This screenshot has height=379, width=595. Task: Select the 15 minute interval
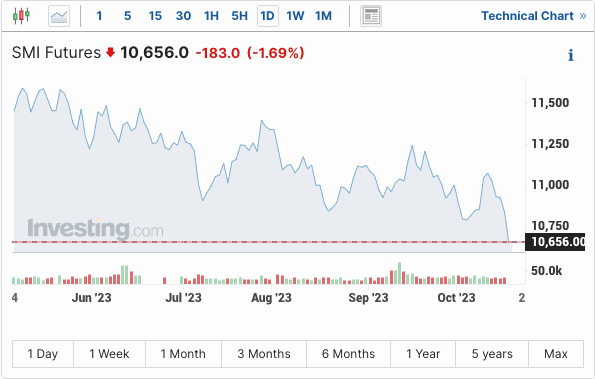[155, 16]
